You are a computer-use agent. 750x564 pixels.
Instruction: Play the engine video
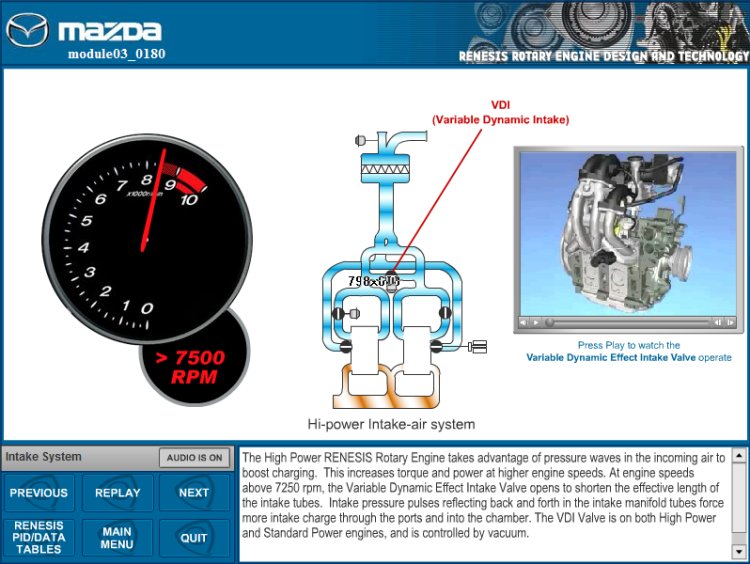coord(536,322)
